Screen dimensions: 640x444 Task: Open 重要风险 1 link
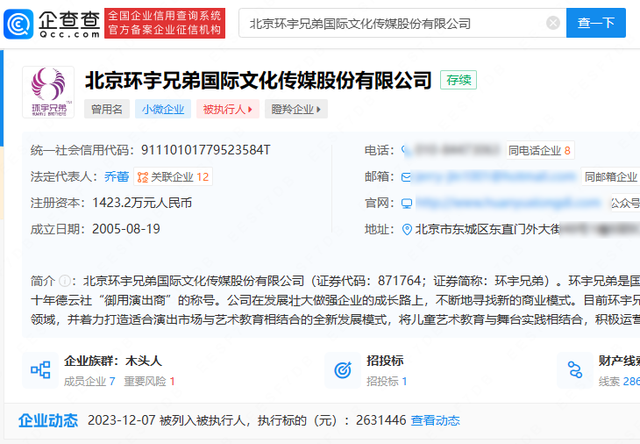(x=149, y=381)
